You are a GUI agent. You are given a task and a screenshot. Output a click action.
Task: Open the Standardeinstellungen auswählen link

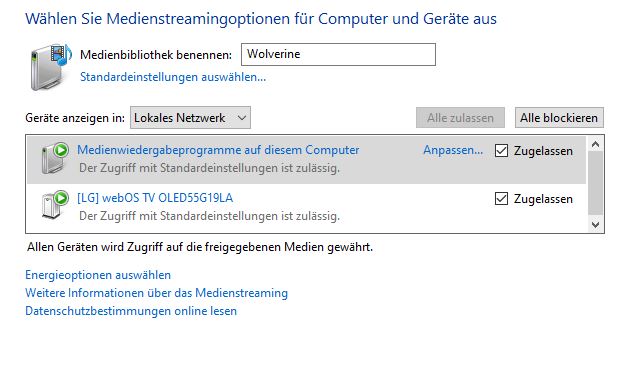[173, 77]
